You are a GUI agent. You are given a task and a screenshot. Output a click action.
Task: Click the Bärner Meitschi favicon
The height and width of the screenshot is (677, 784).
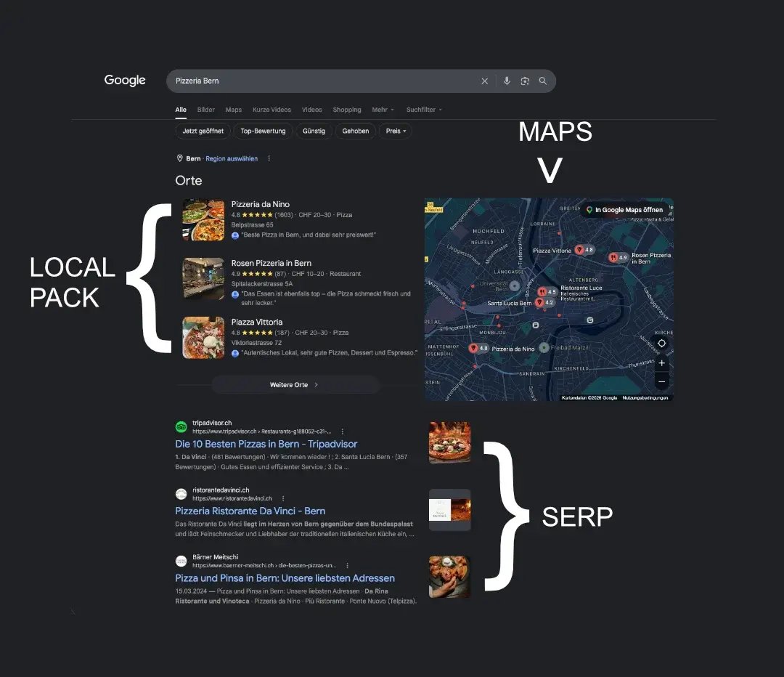181,561
